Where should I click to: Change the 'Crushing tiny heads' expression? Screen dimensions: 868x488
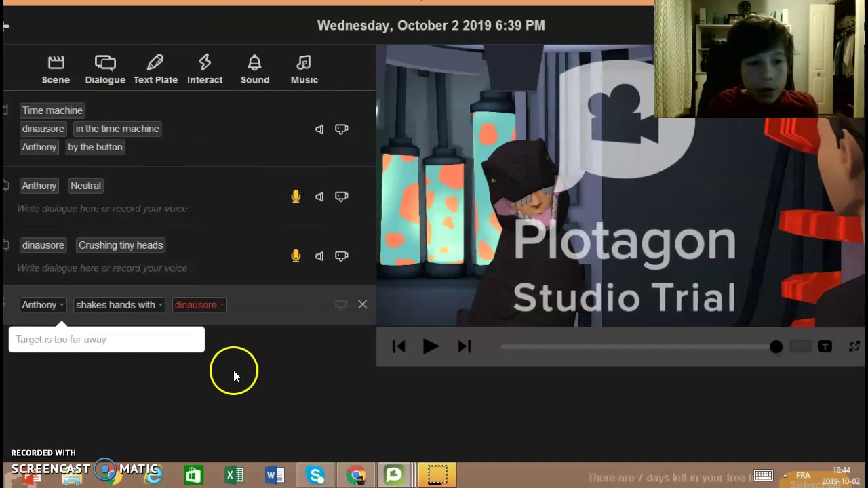pos(121,245)
